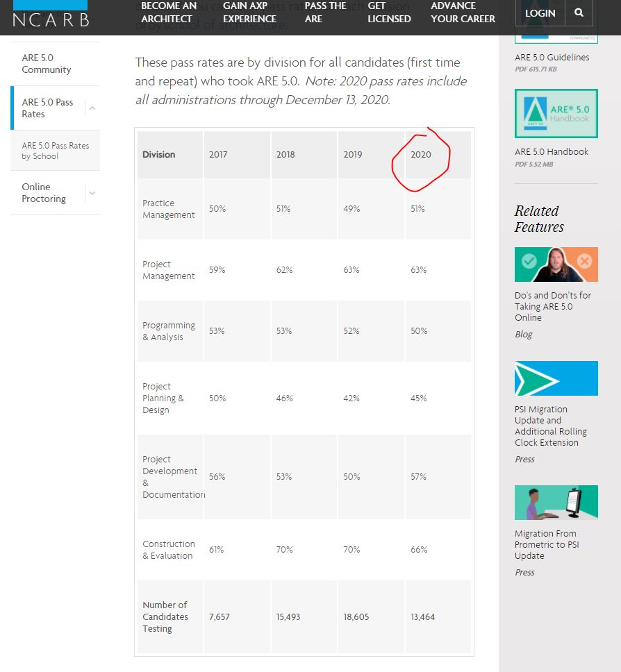Expand the Online Proctoring chevron

(x=92, y=193)
